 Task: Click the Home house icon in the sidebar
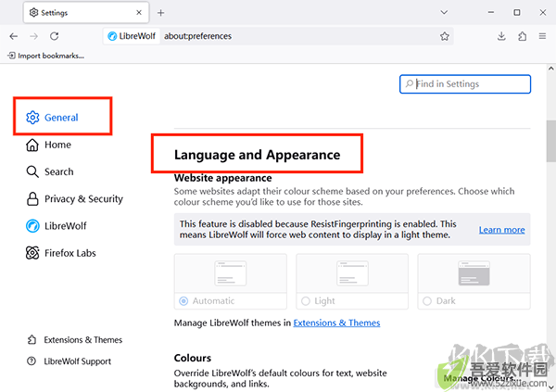tap(32, 145)
